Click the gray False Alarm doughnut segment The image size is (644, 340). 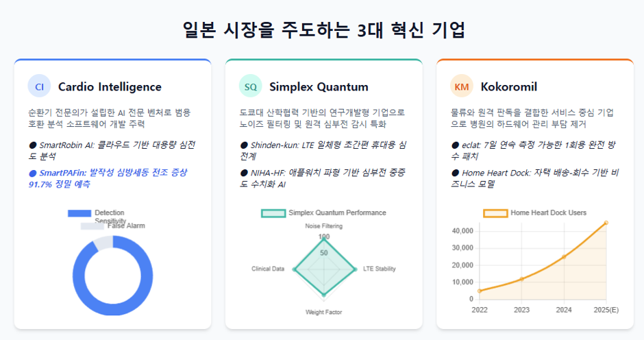[x=103, y=243]
